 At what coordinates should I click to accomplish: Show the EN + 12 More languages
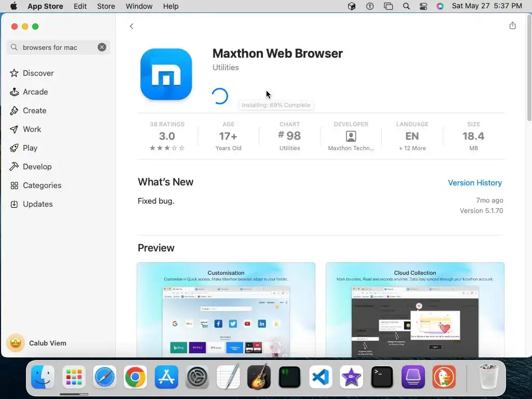coord(412,136)
